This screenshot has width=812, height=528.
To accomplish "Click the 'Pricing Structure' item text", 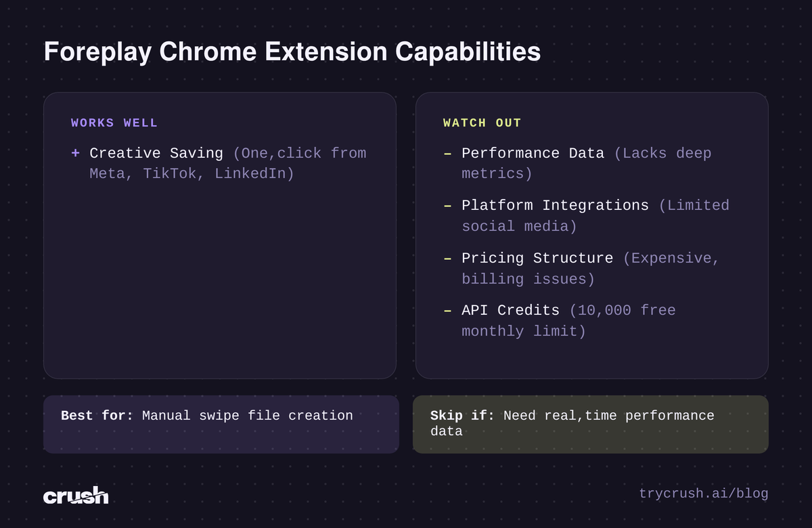I will tap(537, 258).
